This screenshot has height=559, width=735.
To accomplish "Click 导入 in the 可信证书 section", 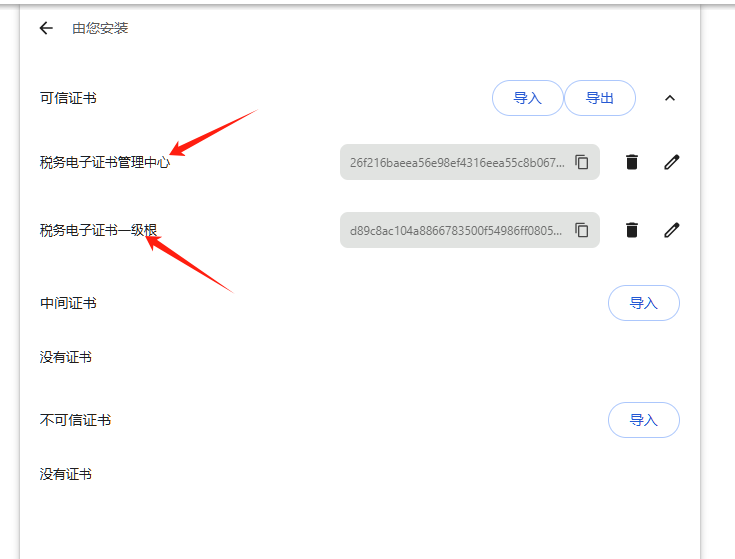I will [527, 98].
